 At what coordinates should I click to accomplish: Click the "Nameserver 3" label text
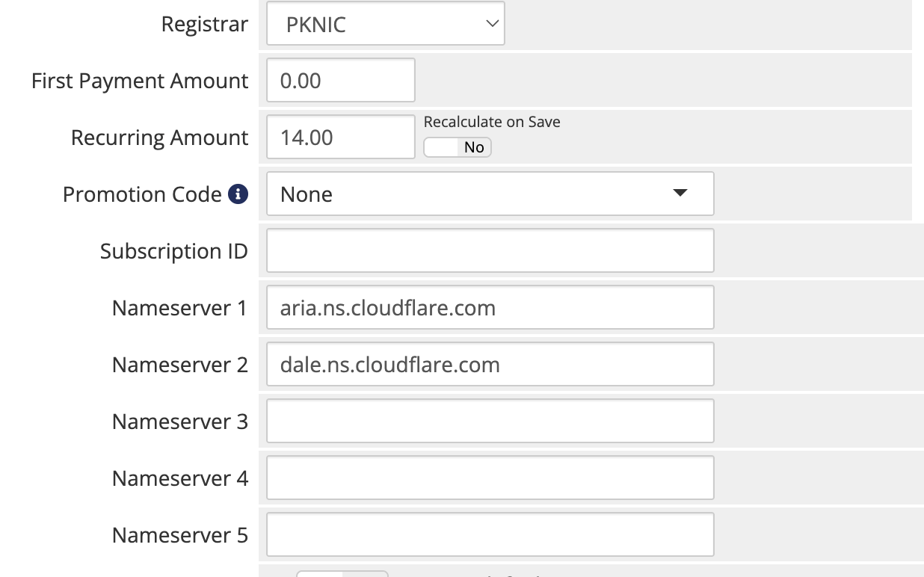(179, 422)
